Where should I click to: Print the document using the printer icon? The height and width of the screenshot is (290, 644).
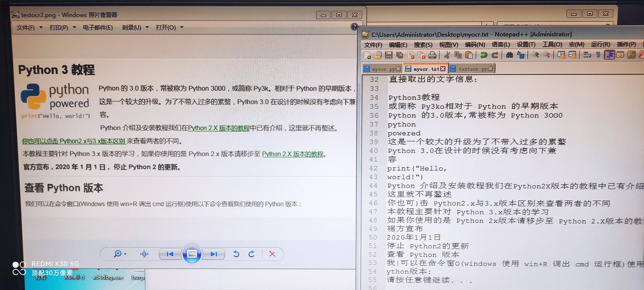tap(432, 55)
